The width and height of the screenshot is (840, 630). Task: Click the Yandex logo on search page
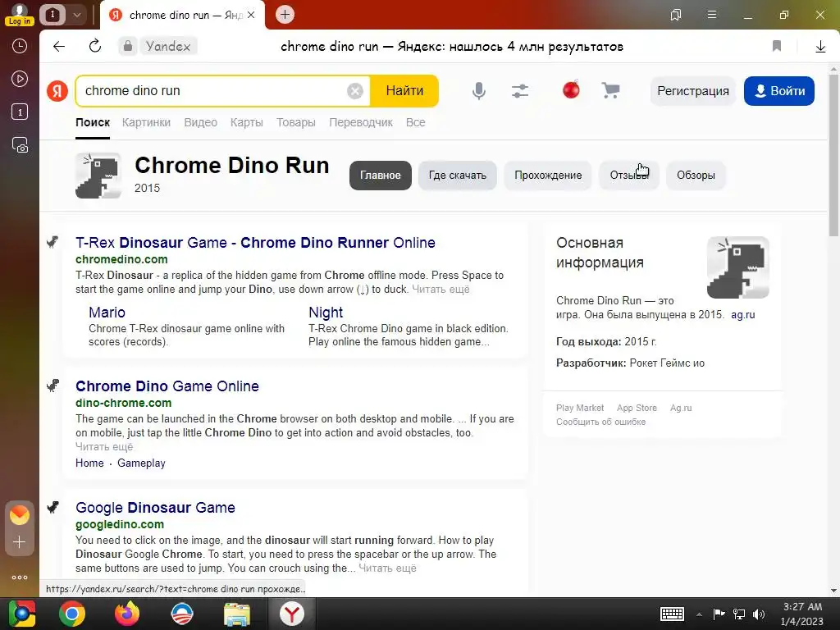57,90
